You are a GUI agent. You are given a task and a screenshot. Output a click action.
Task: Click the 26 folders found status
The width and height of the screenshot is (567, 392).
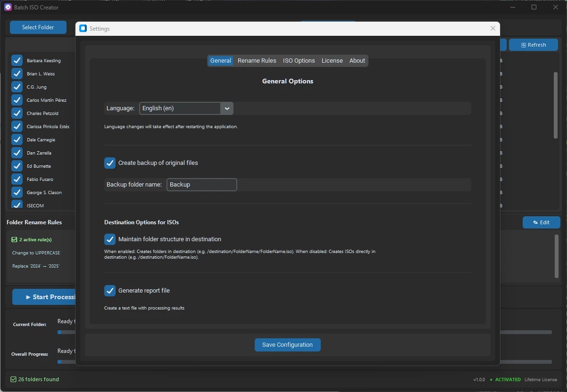39,379
